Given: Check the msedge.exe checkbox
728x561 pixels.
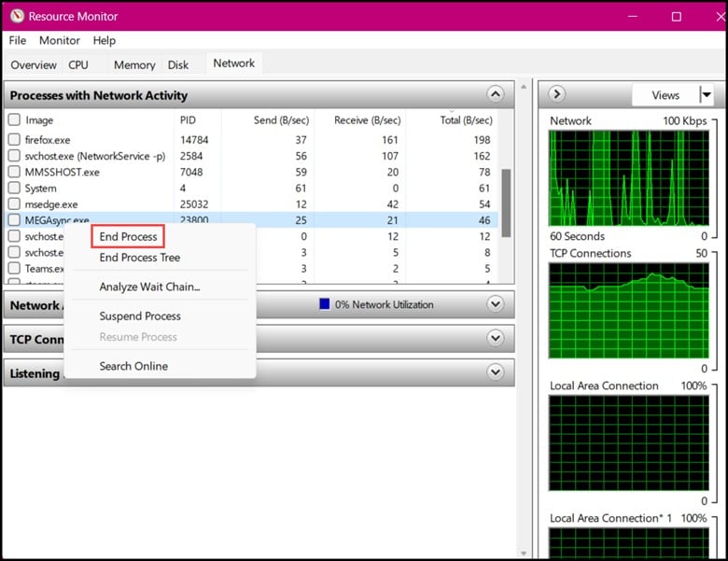Looking at the screenshot, I should point(14,203).
